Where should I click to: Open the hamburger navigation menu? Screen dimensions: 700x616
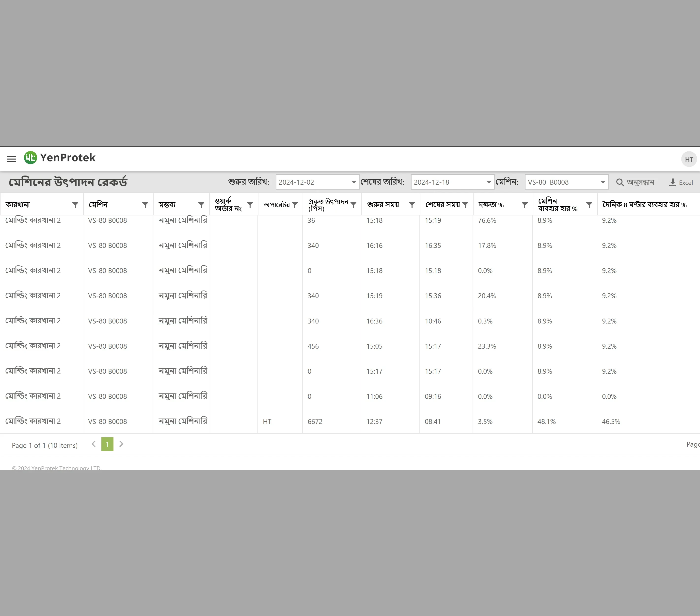click(11, 159)
